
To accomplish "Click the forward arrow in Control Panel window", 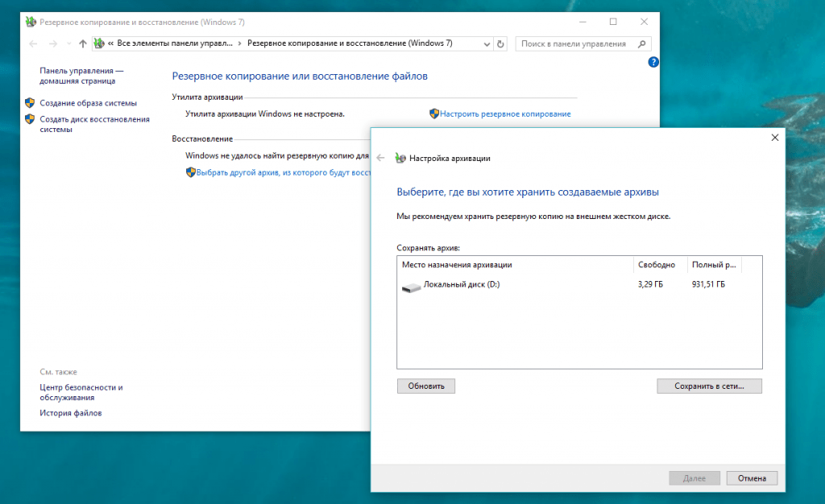I will point(52,43).
